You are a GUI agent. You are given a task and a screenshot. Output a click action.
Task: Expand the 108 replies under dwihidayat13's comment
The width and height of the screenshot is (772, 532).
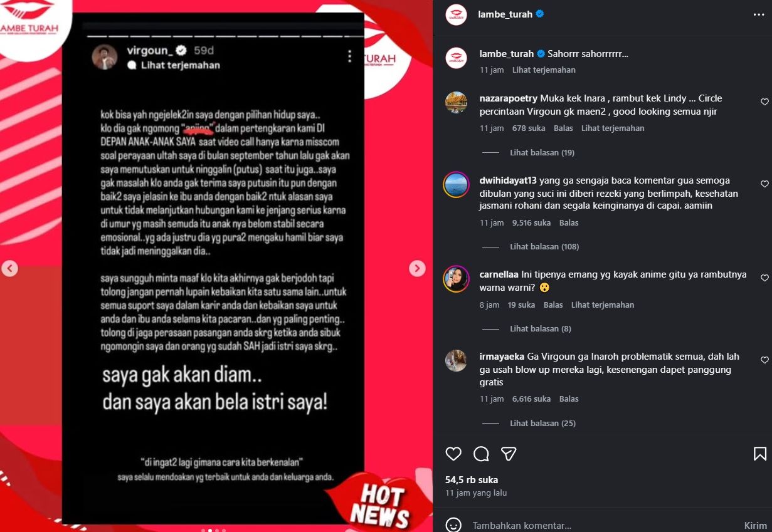tap(544, 246)
